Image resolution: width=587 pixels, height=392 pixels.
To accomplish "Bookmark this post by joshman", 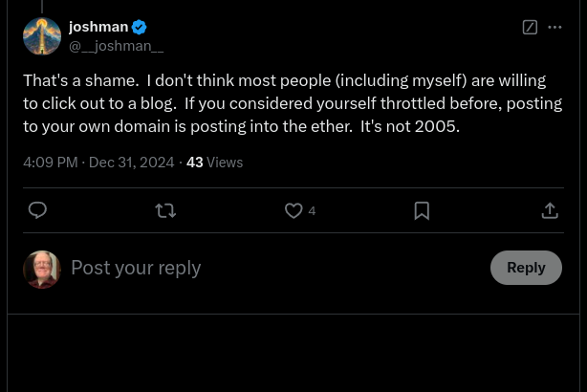I will (x=422, y=210).
